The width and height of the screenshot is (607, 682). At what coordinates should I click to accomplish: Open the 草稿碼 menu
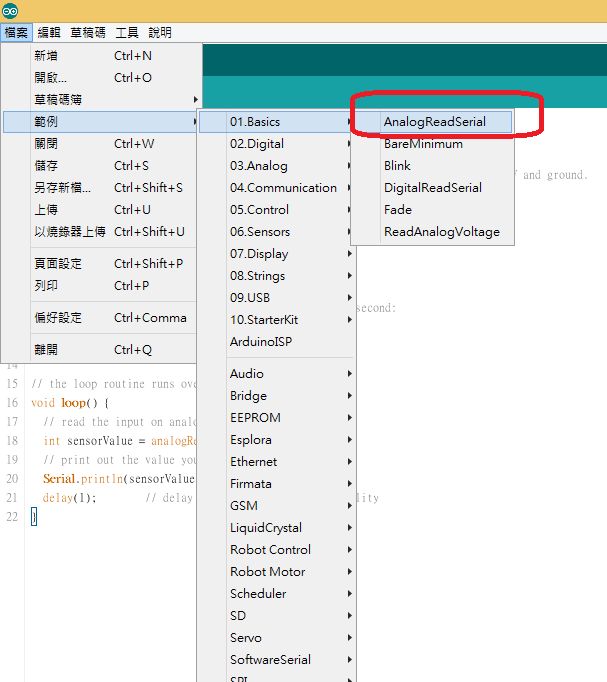point(88,33)
